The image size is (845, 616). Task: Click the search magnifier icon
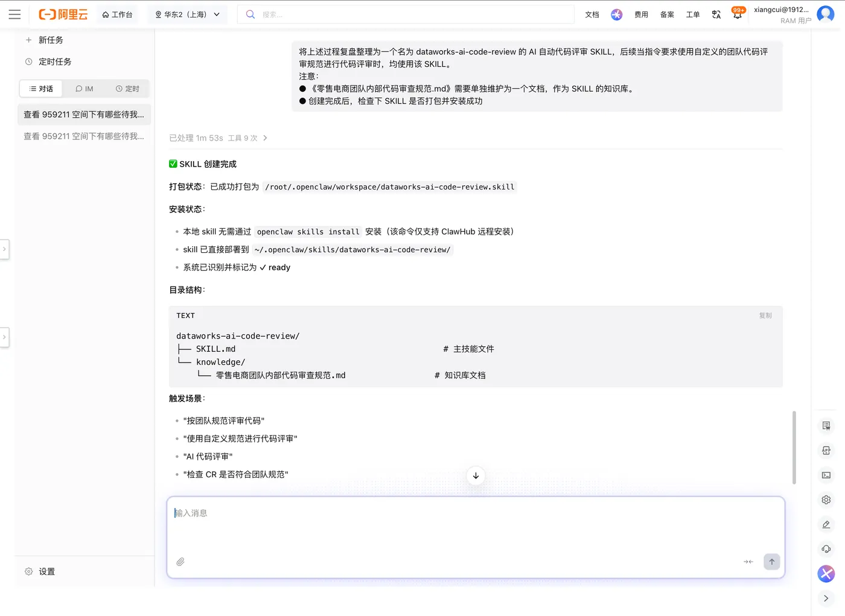(x=250, y=14)
